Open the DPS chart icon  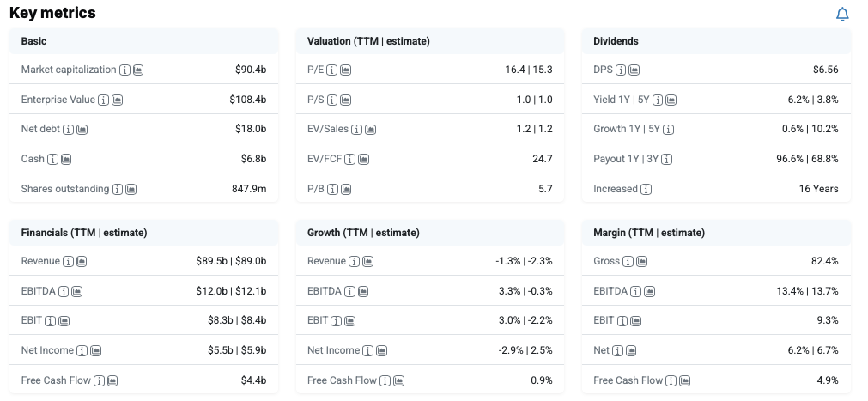pyautogui.click(x=634, y=70)
